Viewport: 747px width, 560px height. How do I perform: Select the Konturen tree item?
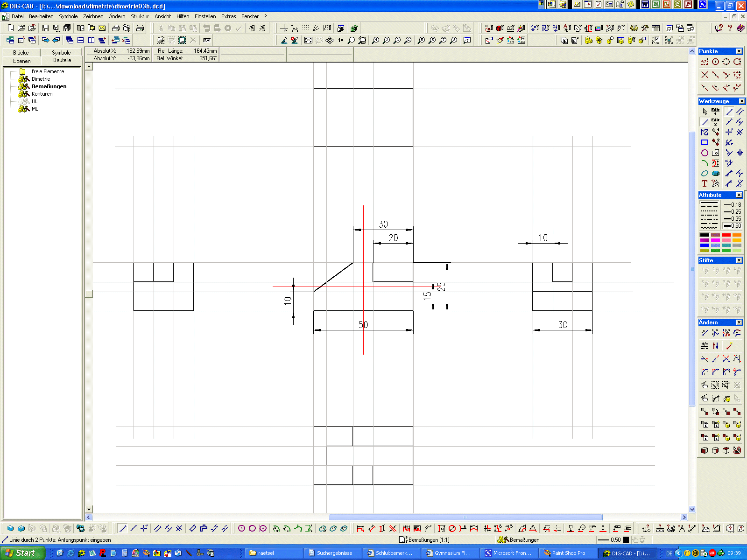pos(42,94)
